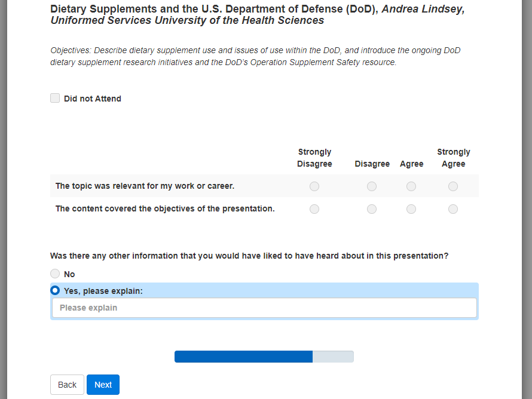Click the Strongly Agree column header text

pos(453,158)
